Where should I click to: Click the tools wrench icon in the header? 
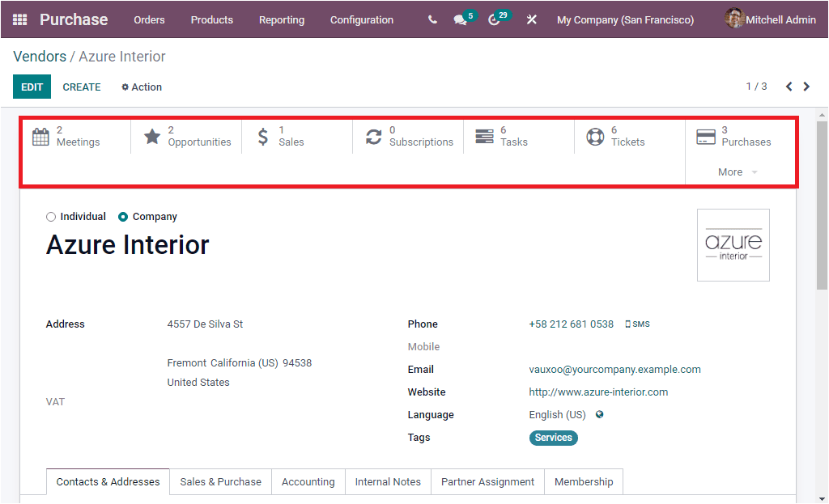point(531,19)
